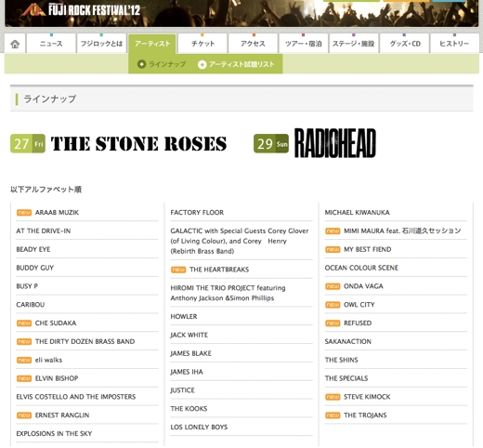The image size is (483, 448).
Task: Open the フジロックとは tab
Action: [101, 44]
